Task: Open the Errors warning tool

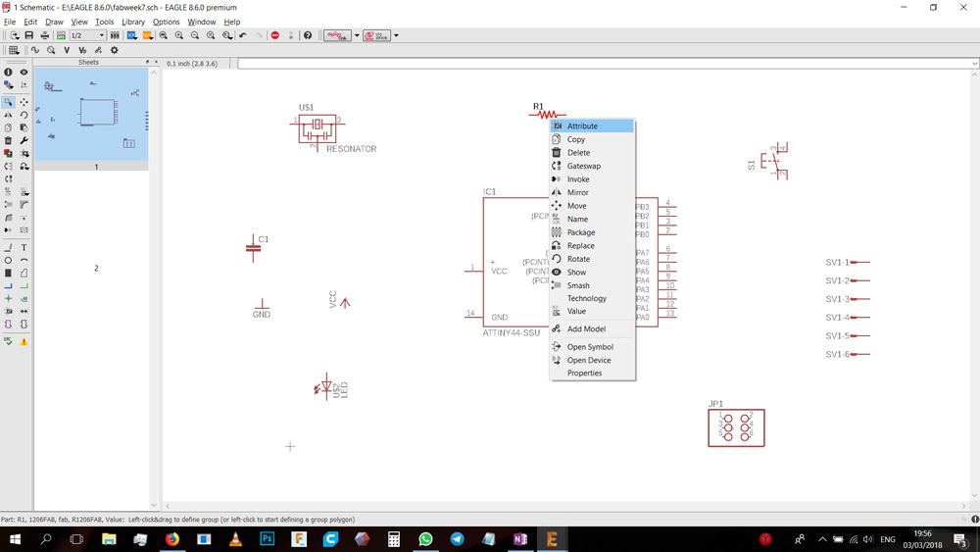Action: point(24,341)
